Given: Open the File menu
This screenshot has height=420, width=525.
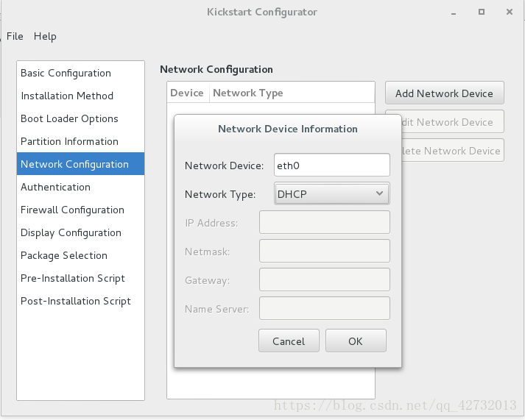Looking at the screenshot, I should pos(15,36).
